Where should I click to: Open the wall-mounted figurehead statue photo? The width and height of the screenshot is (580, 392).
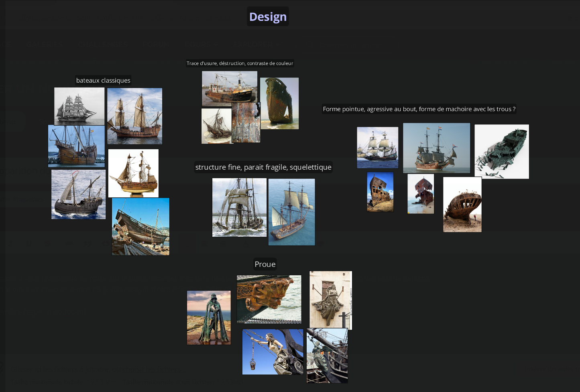point(330,300)
